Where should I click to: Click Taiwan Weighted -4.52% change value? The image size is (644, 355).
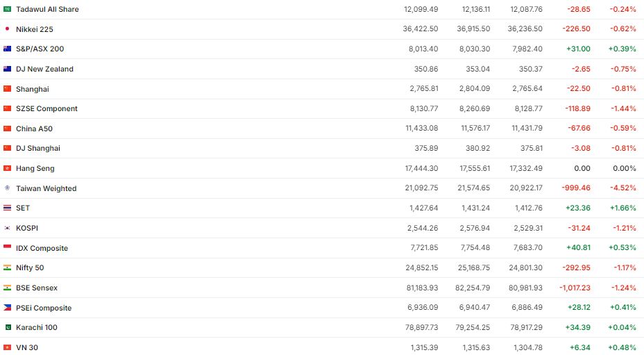pyautogui.click(x=622, y=188)
